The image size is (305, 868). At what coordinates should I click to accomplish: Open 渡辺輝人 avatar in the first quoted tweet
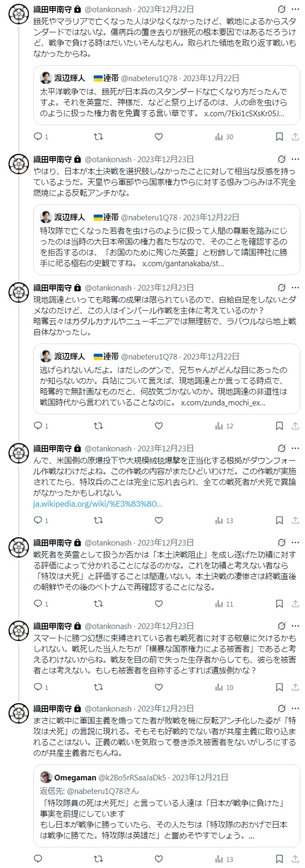pos(45,78)
